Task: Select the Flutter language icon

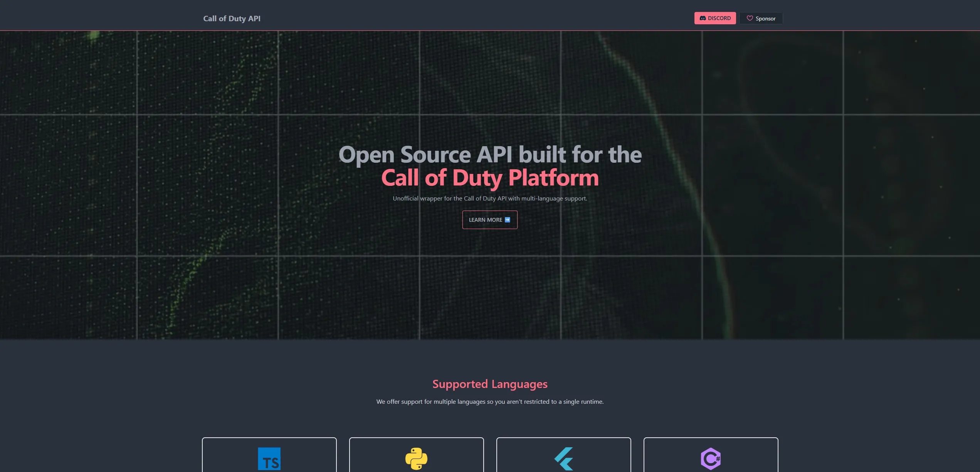Action: point(564,459)
